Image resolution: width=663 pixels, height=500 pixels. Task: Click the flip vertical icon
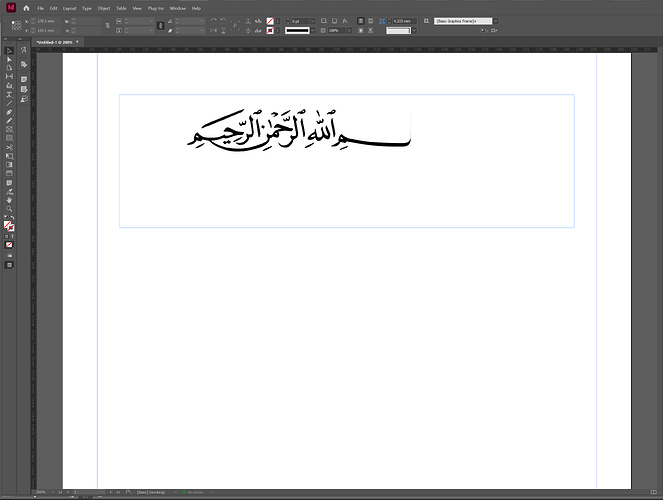(224, 30)
